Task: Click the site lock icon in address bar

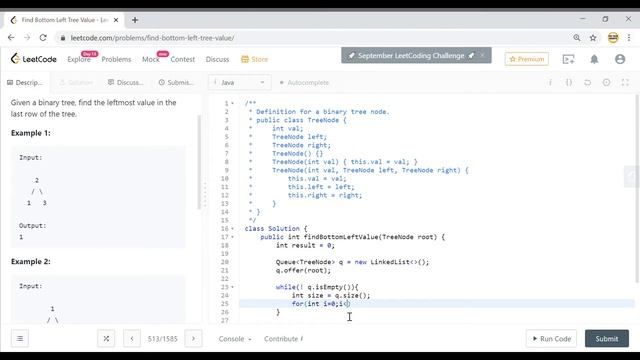Action: pyautogui.click(x=62, y=38)
